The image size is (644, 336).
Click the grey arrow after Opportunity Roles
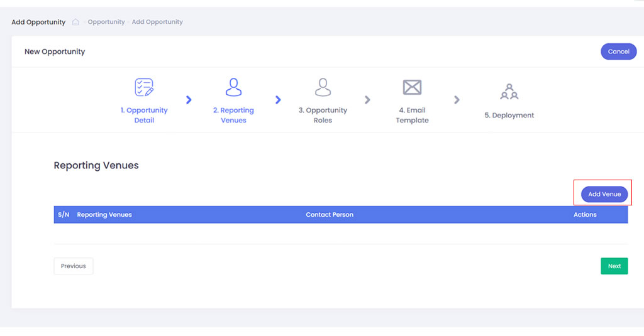pos(367,100)
